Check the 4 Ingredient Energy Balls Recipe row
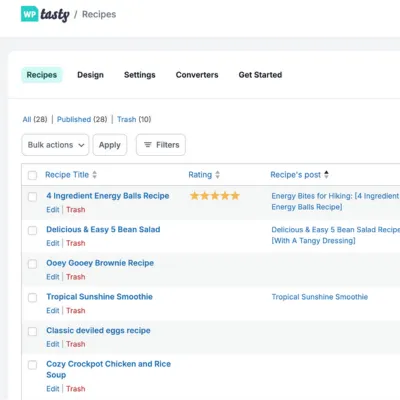The image size is (400, 400). pyautogui.click(x=32, y=197)
